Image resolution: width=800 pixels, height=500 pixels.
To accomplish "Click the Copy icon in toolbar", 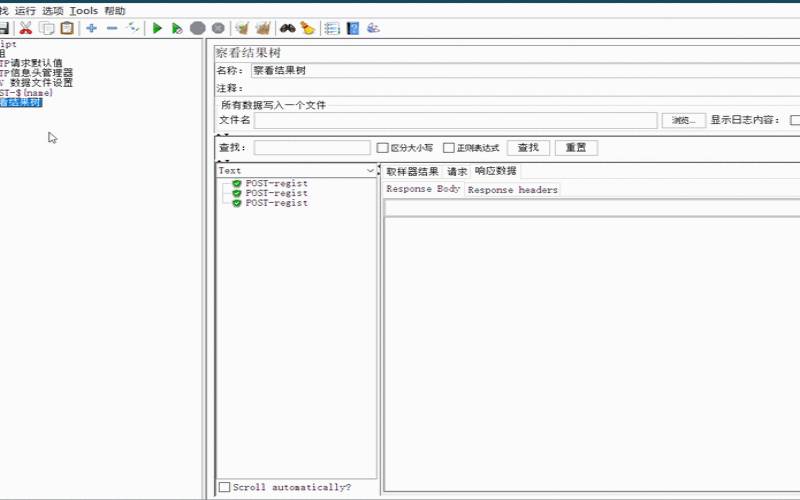I will coord(46,28).
